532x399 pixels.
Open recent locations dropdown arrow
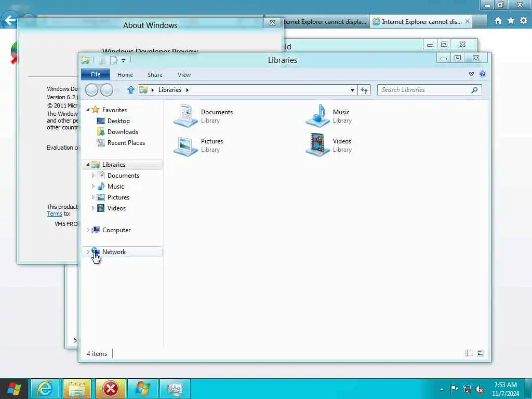[x=117, y=90]
